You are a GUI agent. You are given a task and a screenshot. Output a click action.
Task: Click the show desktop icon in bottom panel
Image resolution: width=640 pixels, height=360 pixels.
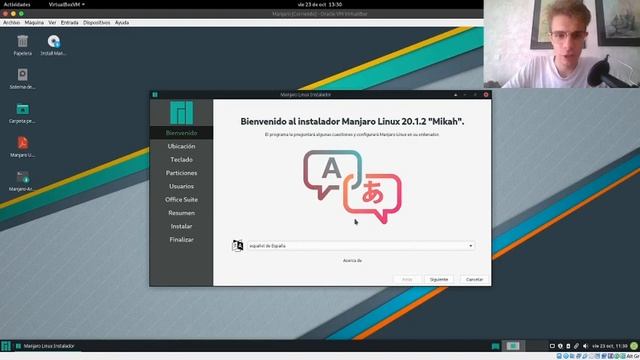click(496, 346)
